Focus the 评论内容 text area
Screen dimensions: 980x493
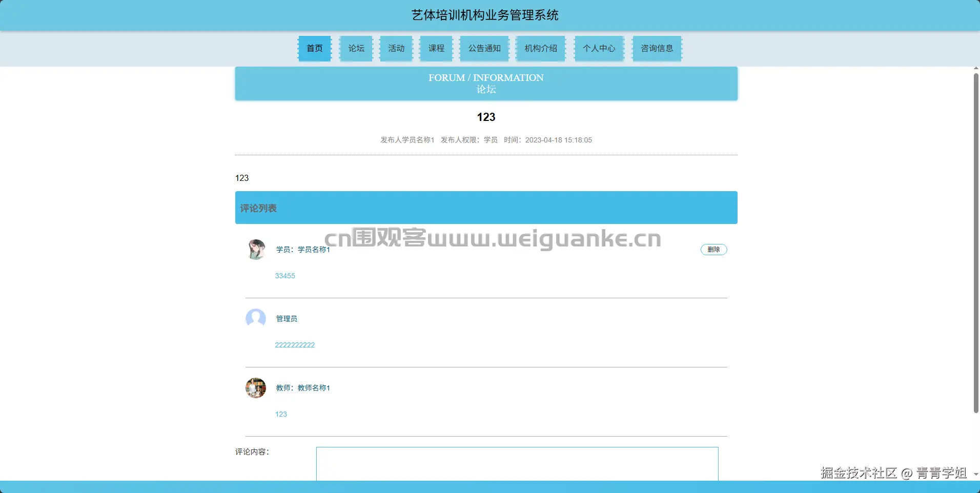(x=517, y=464)
